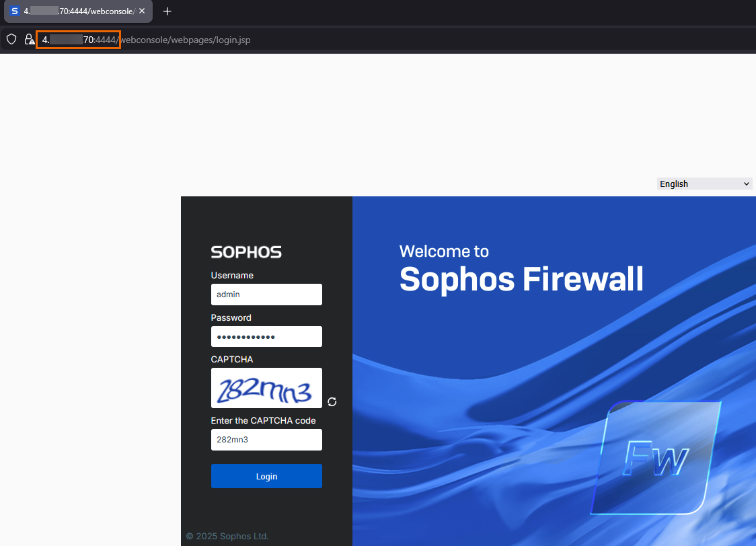Expand the language selector chevron
This screenshot has width=756, height=546.
point(747,183)
